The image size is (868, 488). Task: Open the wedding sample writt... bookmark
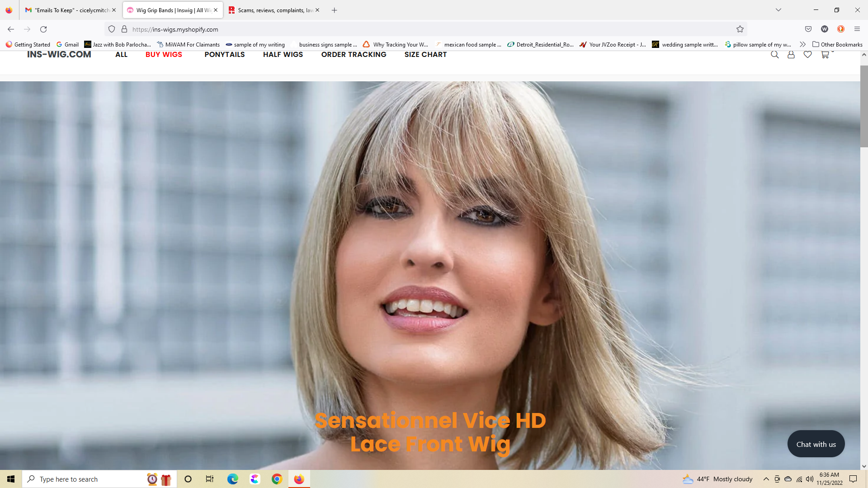pyautogui.click(x=685, y=44)
